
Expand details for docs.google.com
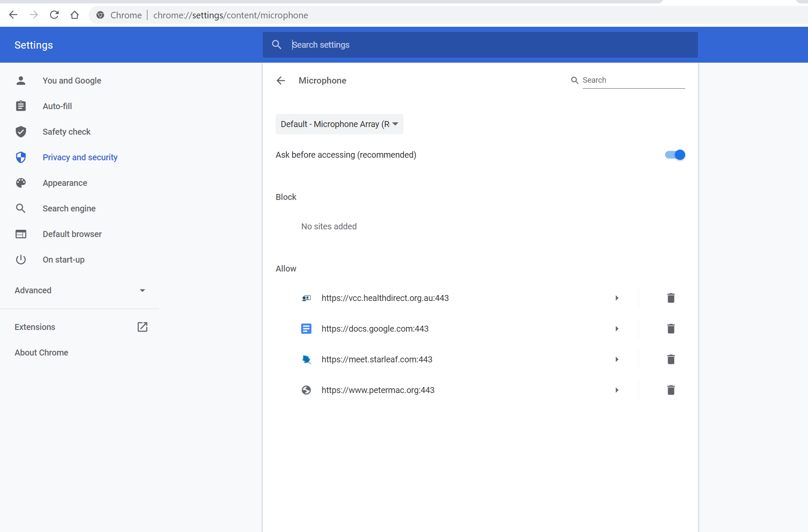[617, 329]
